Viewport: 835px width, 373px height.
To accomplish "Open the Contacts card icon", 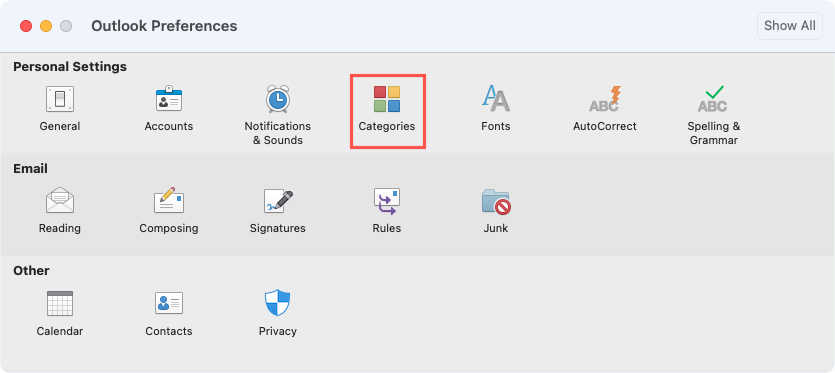I will pos(169,303).
